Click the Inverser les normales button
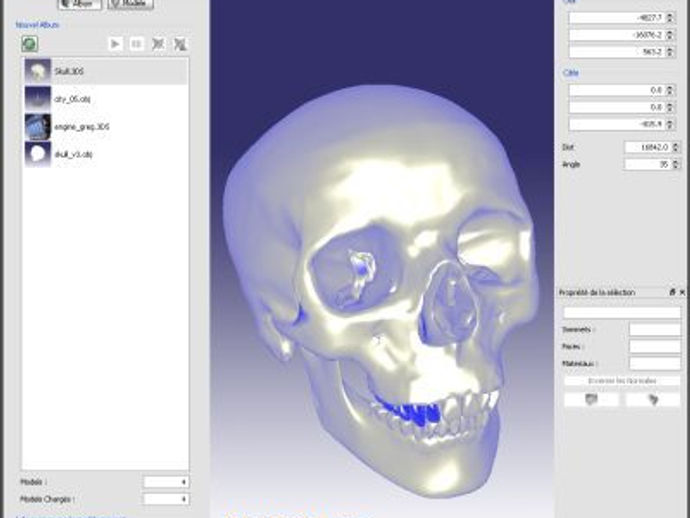Viewport: 690px width, 518px height. [x=622, y=381]
